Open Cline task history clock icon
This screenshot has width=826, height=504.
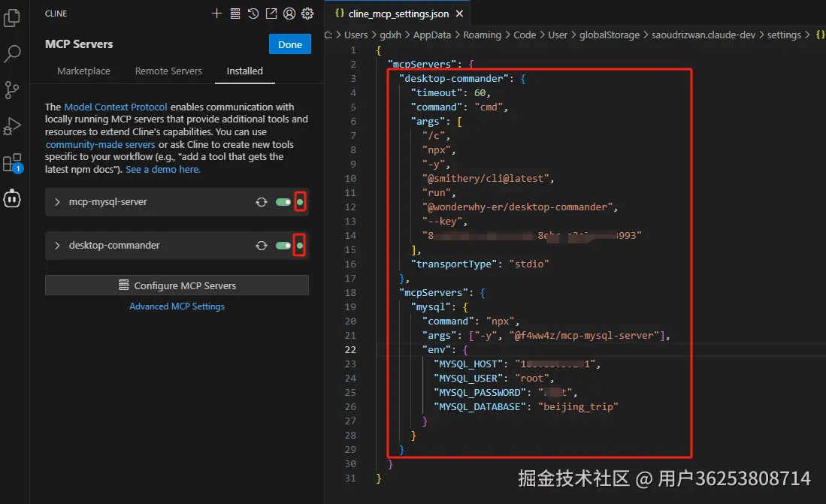click(253, 14)
